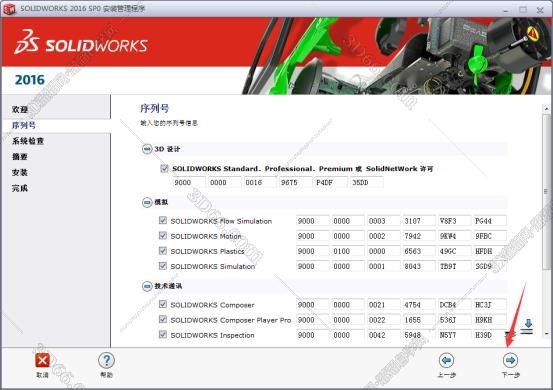Click Composer serial field containing 0021
This screenshot has height=390, width=553.
click(x=384, y=304)
